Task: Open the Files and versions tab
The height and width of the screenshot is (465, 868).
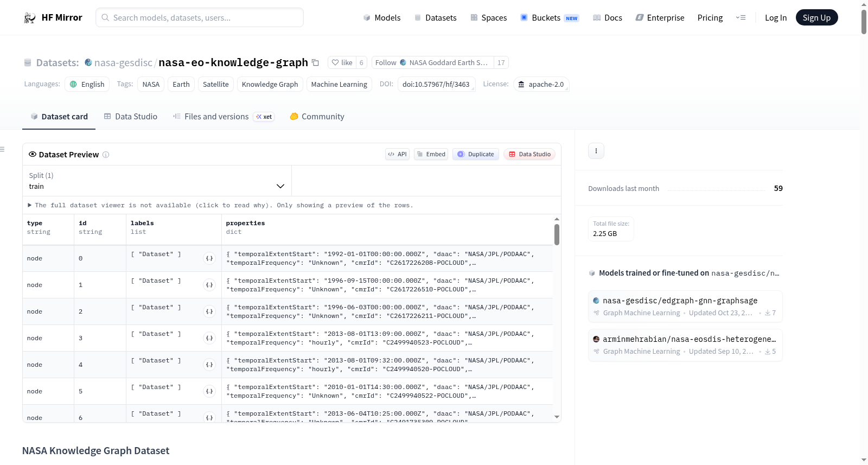Action: 224,117
